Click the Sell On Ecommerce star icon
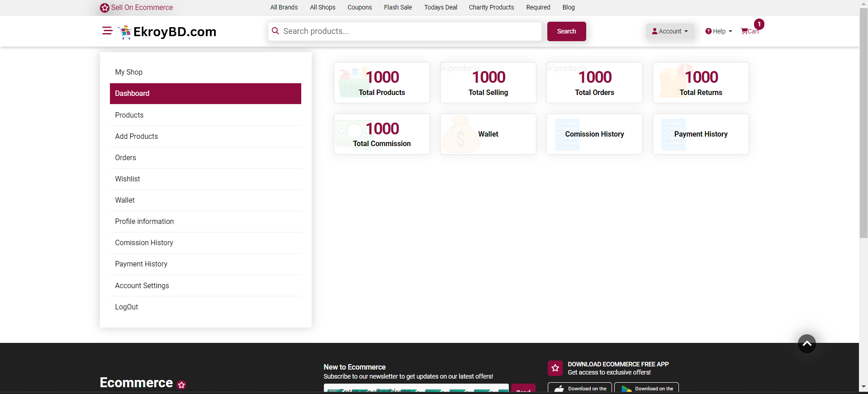This screenshot has width=868, height=394. (104, 8)
